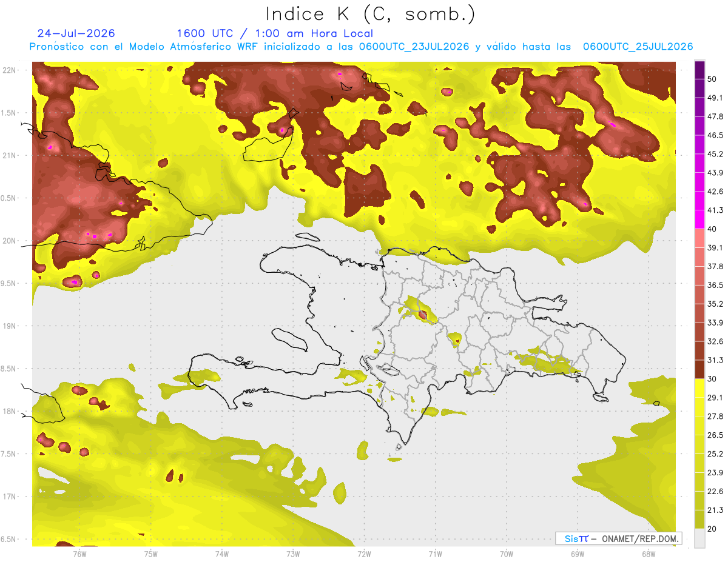Pick the dark brown swatch between 30 and 31.3
The image size is (728, 562).
[x=699, y=369]
